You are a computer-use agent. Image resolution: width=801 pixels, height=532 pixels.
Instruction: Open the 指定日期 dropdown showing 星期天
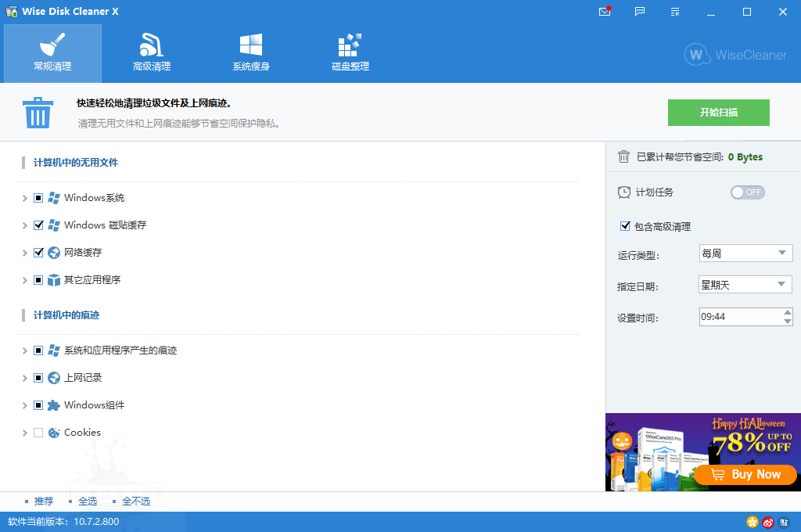coord(745,284)
